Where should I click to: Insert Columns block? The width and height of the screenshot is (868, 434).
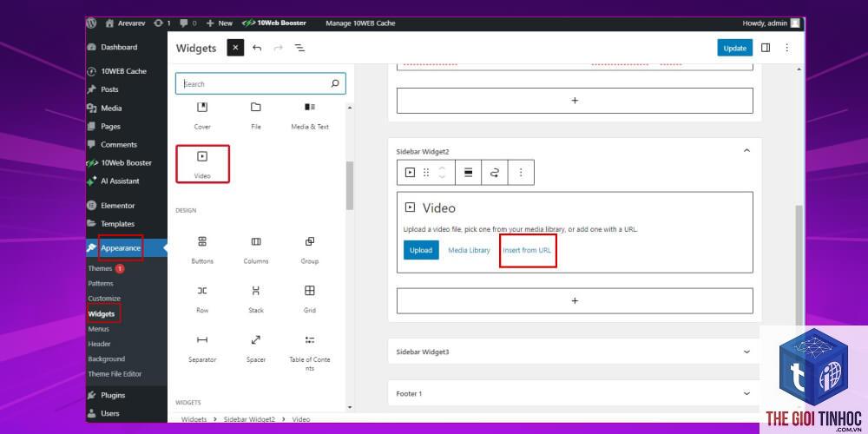[256, 250]
